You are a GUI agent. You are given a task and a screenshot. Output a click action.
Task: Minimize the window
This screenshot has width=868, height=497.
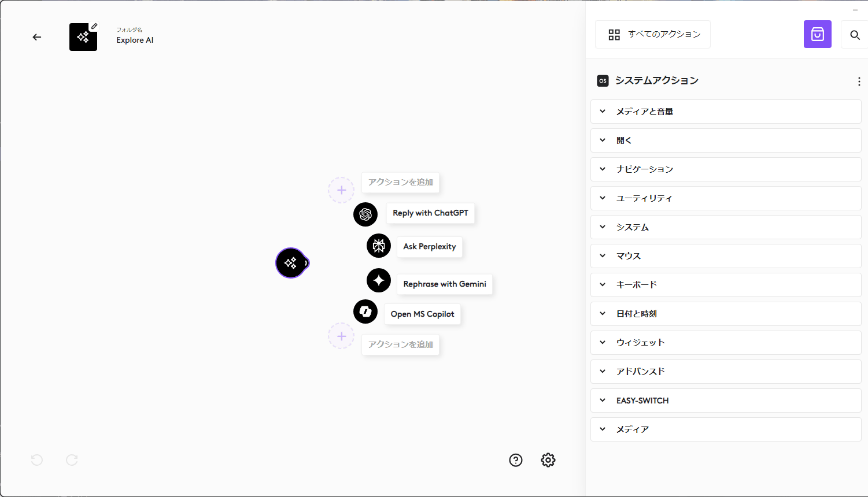(x=855, y=10)
